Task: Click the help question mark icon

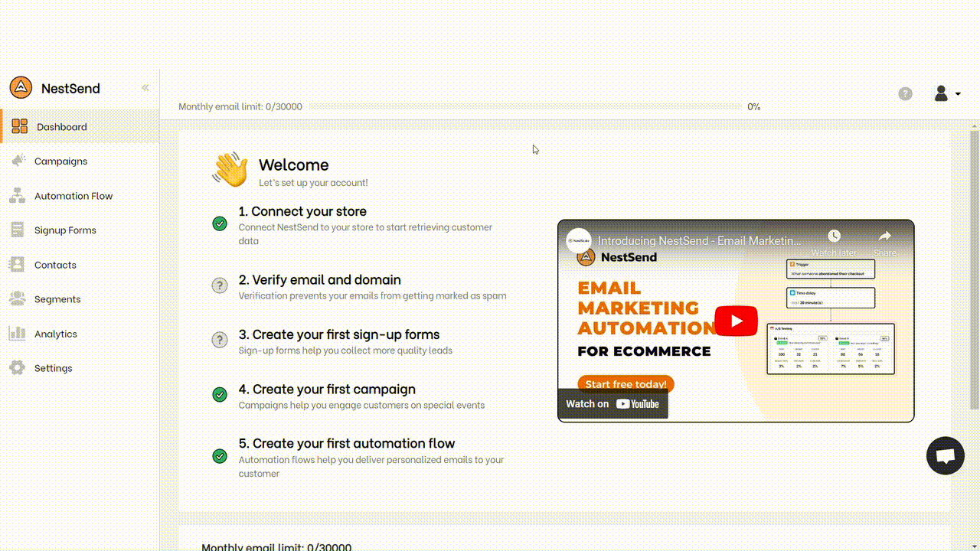Action: (x=905, y=93)
